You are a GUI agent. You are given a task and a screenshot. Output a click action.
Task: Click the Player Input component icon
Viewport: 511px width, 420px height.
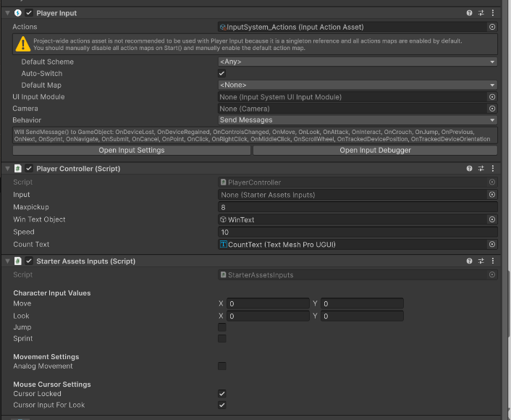(18, 13)
